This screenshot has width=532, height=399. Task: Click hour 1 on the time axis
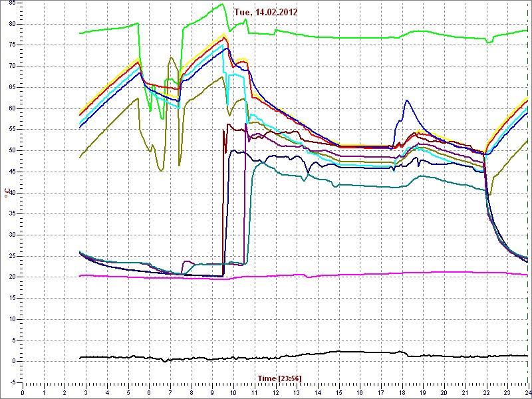(x=44, y=393)
